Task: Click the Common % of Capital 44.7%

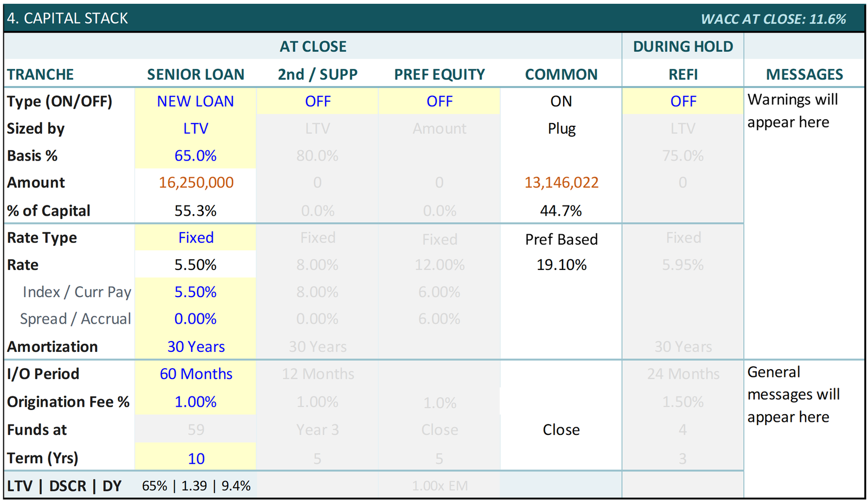Action: pyautogui.click(x=561, y=210)
